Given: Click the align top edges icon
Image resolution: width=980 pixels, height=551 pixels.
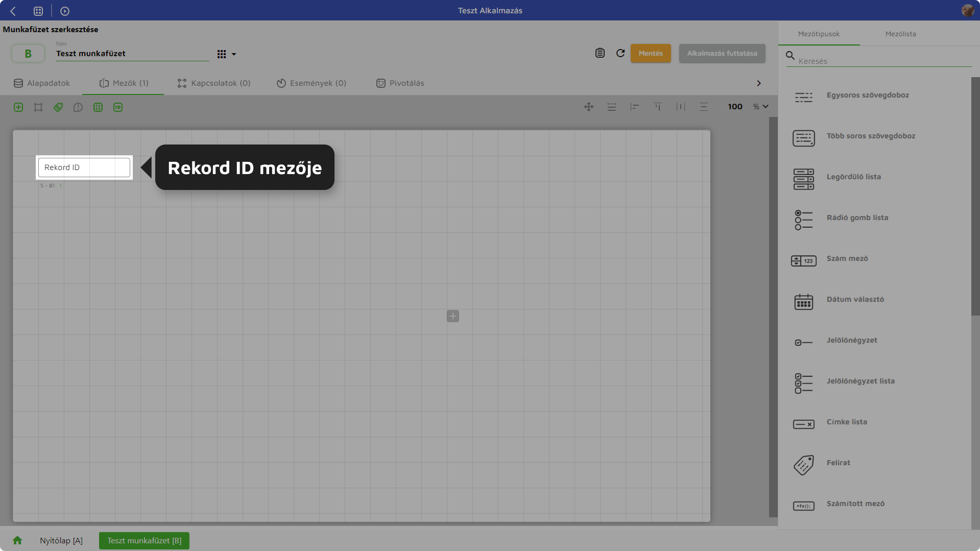Looking at the screenshot, I should [x=657, y=107].
